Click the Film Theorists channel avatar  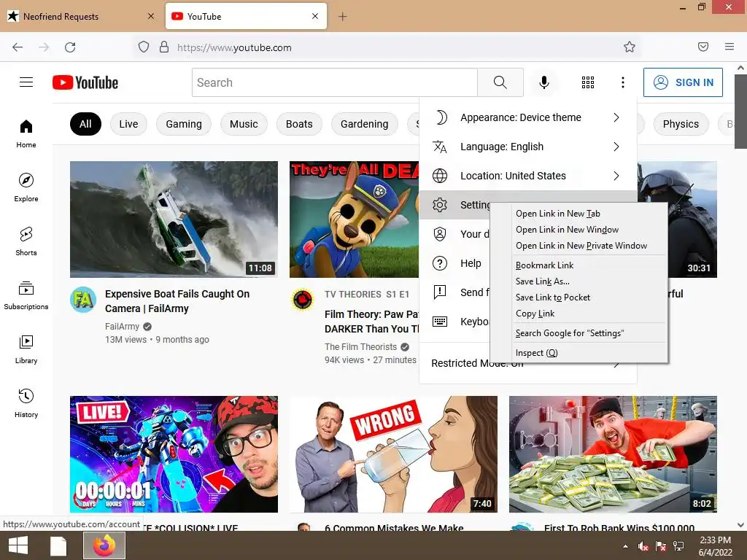303,300
